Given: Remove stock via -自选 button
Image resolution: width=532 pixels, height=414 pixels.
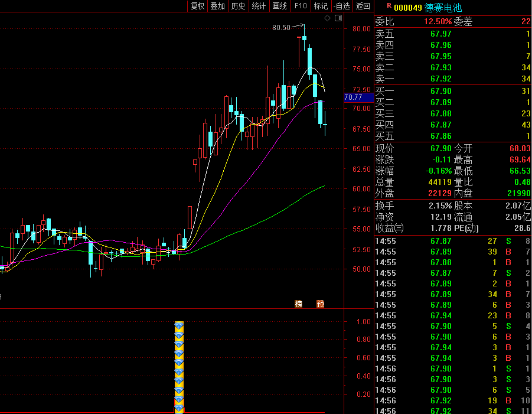Looking at the screenshot, I should pyautogui.click(x=342, y=6).
